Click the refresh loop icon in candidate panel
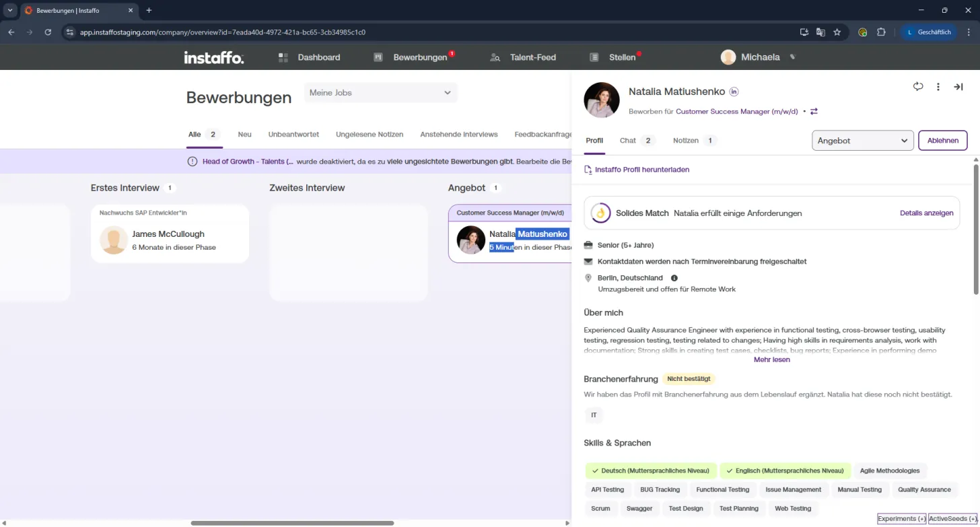Screen dimensions: 980x527 [918, 87]
